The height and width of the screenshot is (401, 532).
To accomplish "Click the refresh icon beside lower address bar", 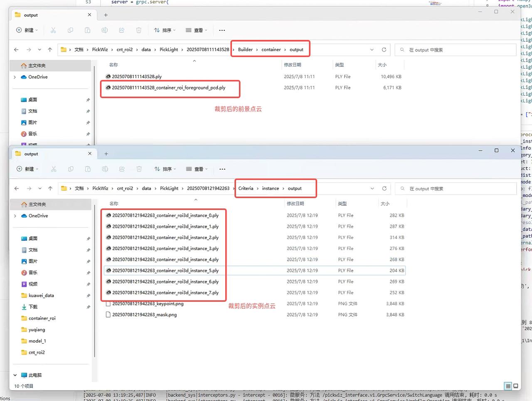I will pos(384,189).
